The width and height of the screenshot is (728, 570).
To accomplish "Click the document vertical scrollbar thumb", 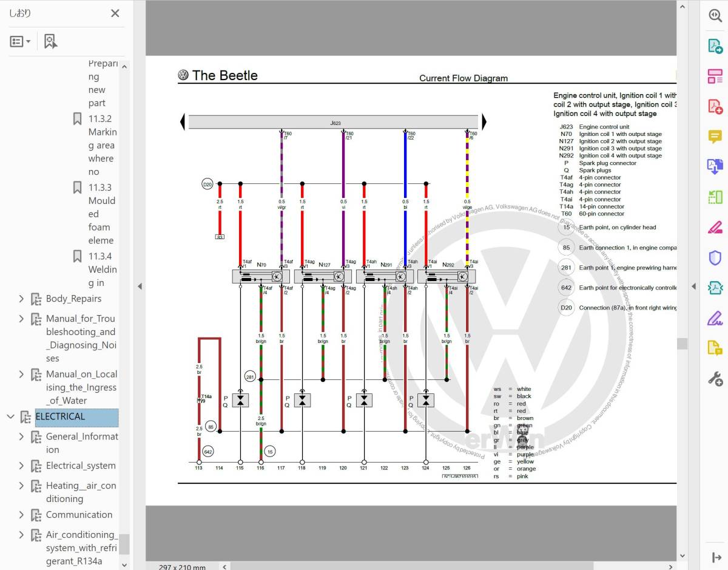I will point(682,344).
